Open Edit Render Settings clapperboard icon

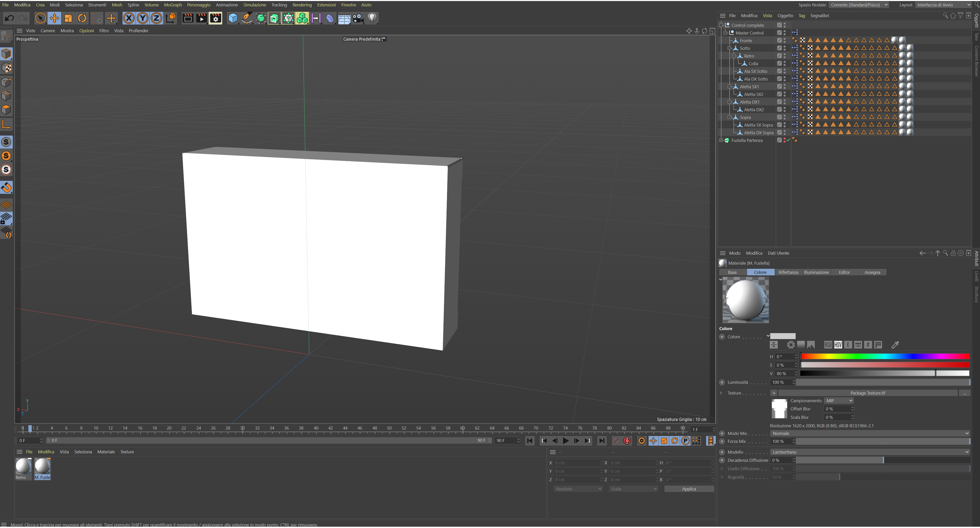216,18
